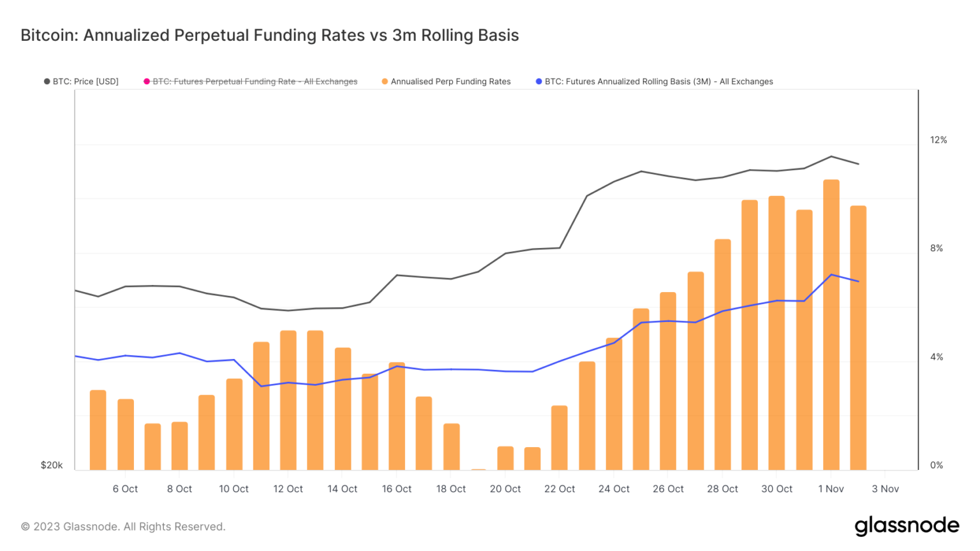Image resolution: width=980 pixels, height=551 pixels.
Task: Click the glassnode logo
Action: click(x=907, y=525)
